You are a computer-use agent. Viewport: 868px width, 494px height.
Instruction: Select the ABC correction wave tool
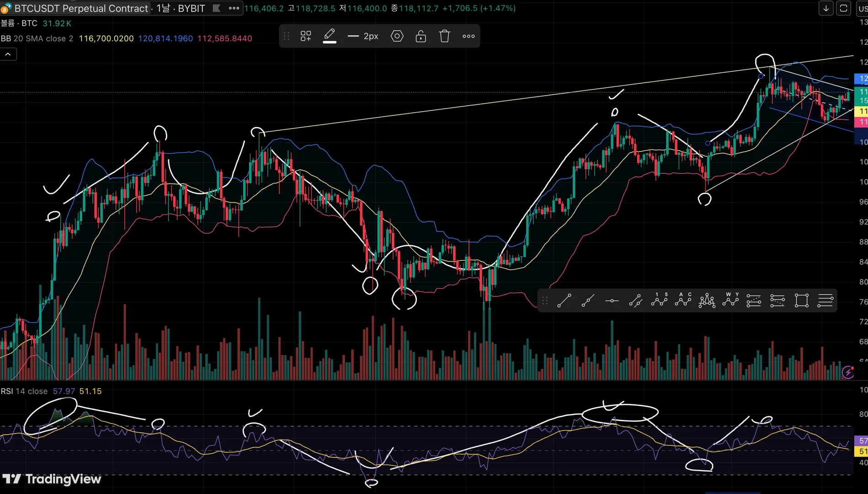point(683,300)
